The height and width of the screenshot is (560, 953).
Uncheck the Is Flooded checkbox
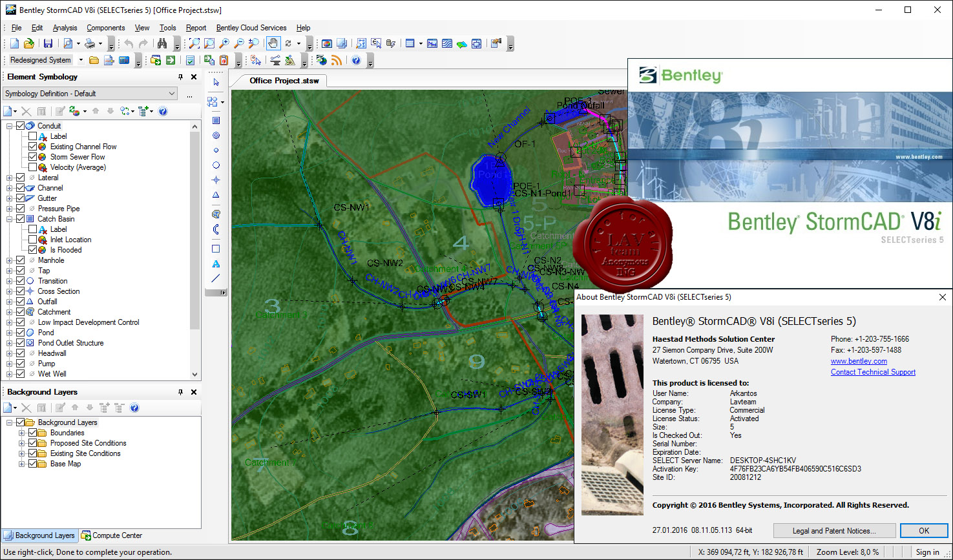pyautogui.click(x=32, y=250)
